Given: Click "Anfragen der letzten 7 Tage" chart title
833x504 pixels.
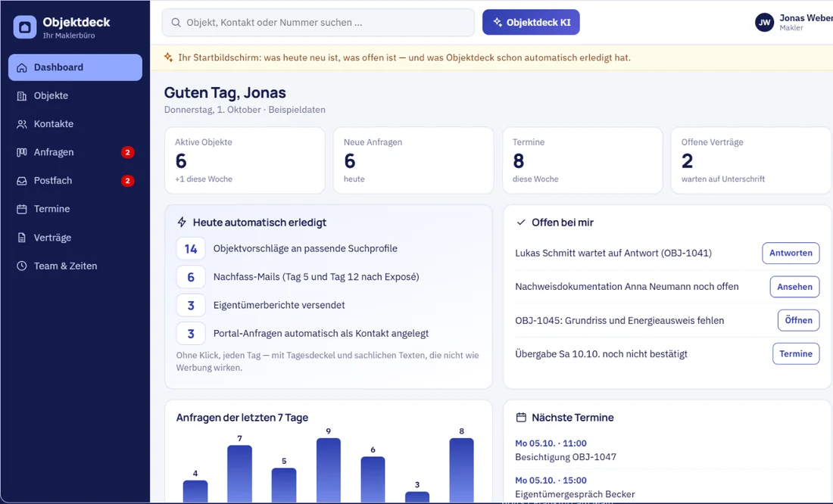Looking at the screenshot, I should (x=242, y=418).
